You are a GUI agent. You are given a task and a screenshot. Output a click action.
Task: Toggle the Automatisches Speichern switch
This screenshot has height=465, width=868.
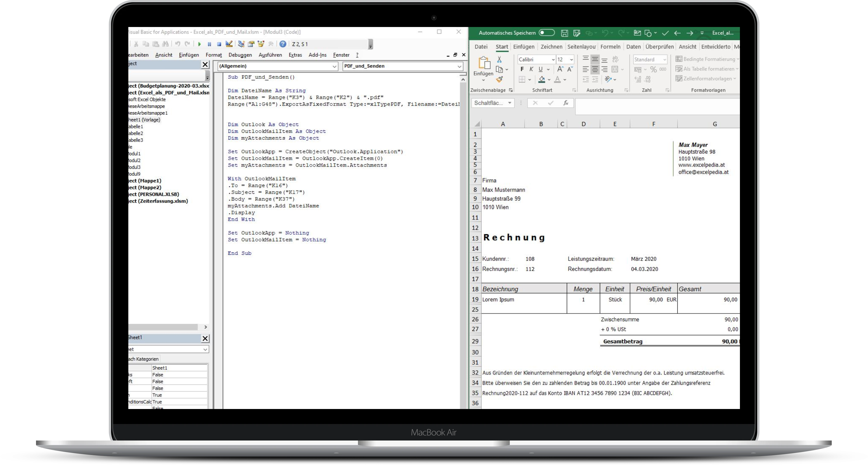[x=546, y=33]
